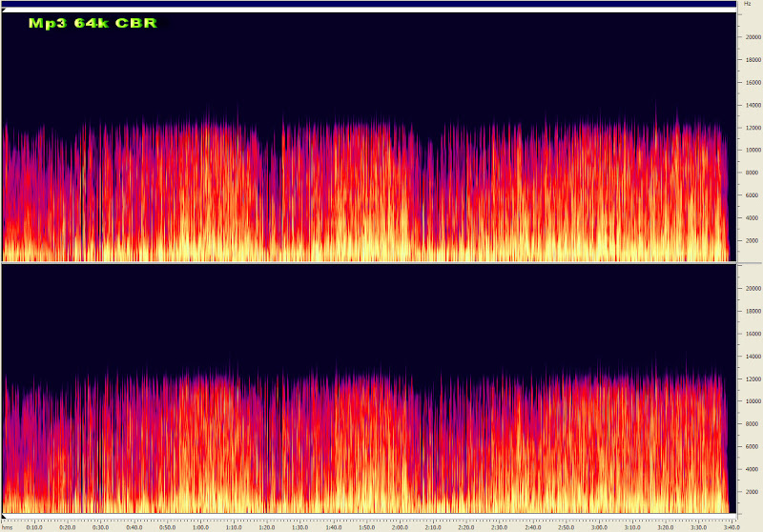Click the 0:10.0 mark on time ruler
The height and width of the screenshot is (532, 763).
(34, 525)
